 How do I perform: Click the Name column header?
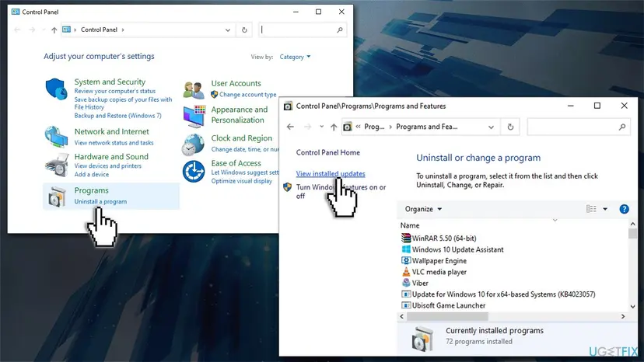pyautogui.click(x=410, y=225)
